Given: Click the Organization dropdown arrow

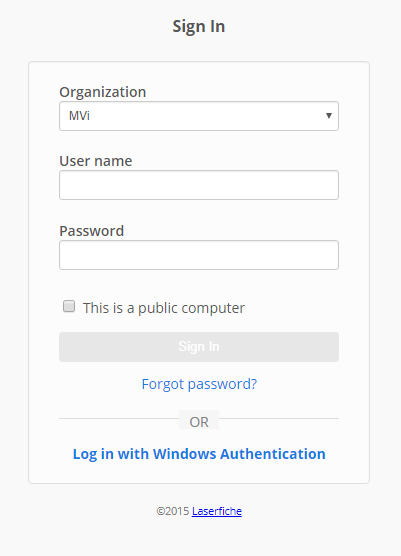Looking at the screenshot, I should tap(329, 116).
